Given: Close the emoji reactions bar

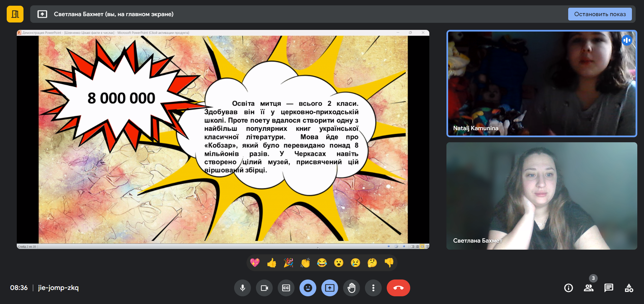Looking at the screenshot, I should 308,288.
